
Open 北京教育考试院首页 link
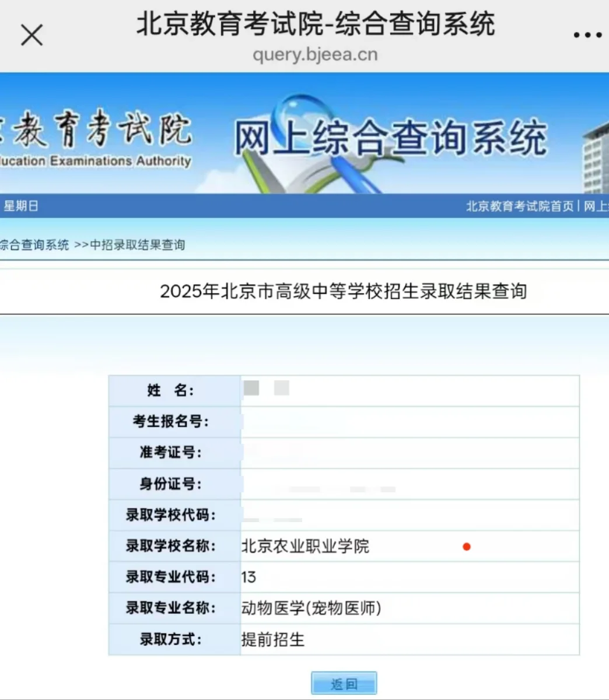[520, 206]
